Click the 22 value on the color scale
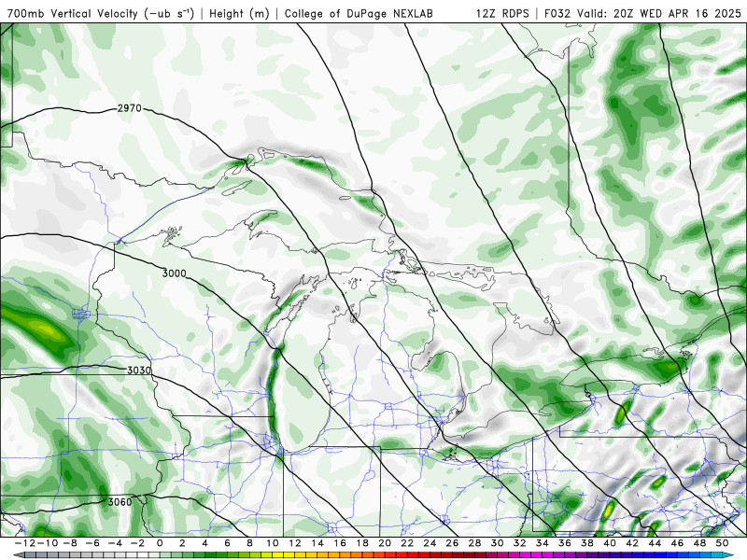747x560 pixels. point(407,543)
